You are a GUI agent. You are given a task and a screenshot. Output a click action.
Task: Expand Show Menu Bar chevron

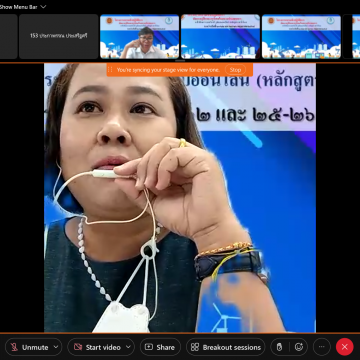[x=43, y=7]
